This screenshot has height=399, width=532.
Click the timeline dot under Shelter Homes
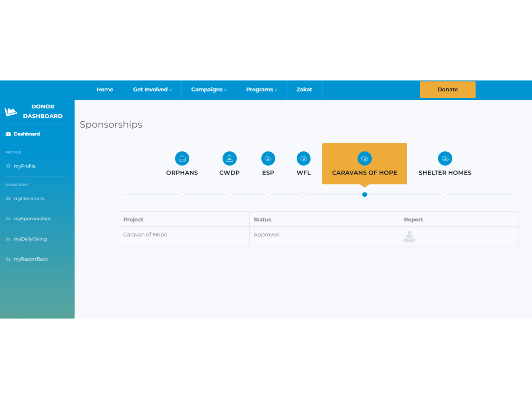[x=445, y=195]
